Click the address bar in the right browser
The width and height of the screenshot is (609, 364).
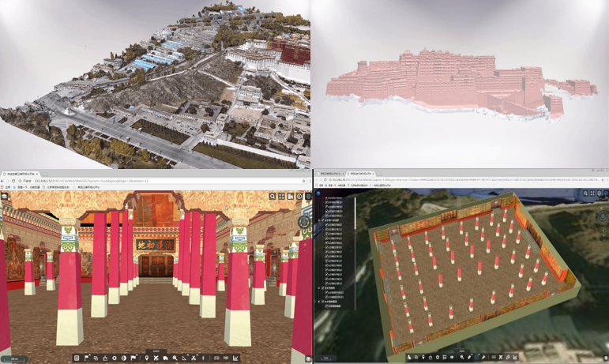pos(466,180)
